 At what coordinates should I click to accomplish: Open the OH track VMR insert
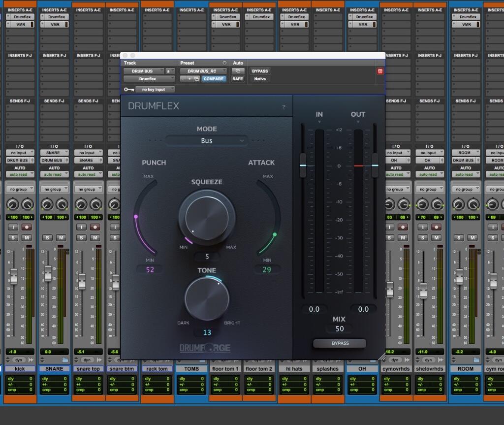(363, 25)
